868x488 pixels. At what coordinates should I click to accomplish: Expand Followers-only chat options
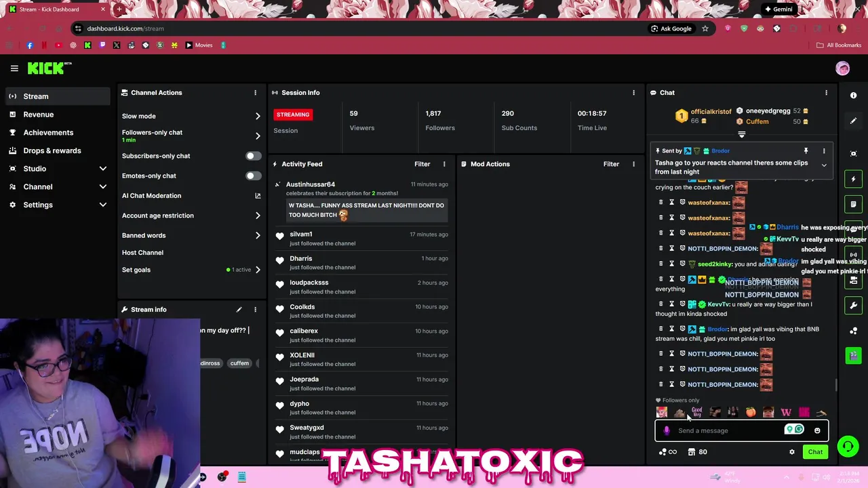258,136
